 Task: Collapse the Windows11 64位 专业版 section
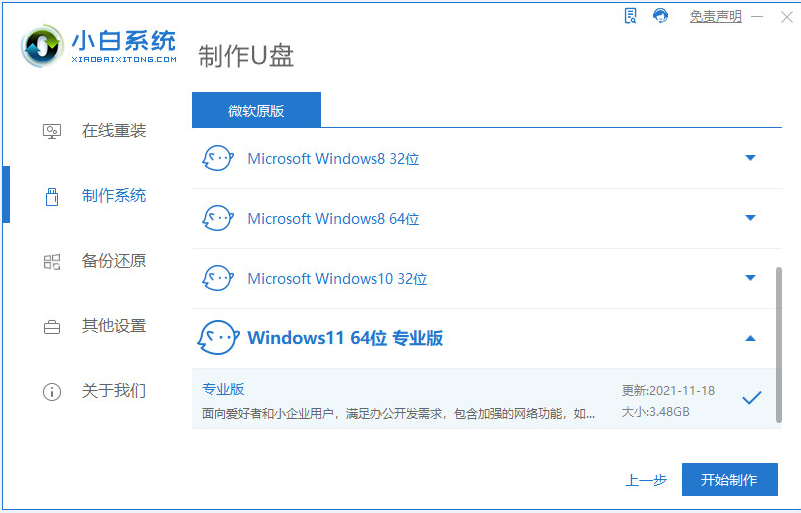[x=750, y=338]
